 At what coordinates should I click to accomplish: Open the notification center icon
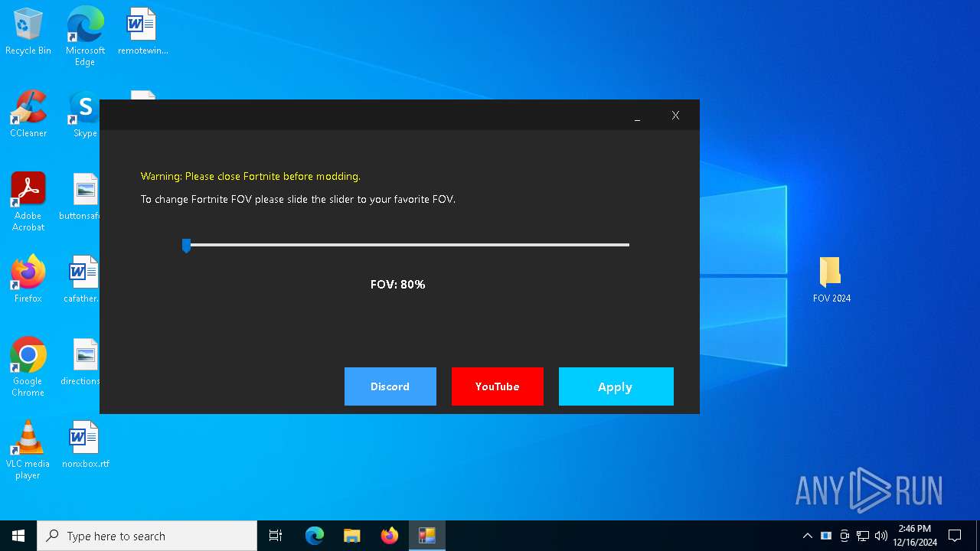coord(955,536)
